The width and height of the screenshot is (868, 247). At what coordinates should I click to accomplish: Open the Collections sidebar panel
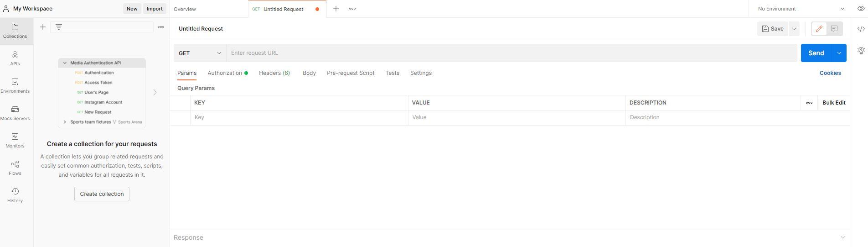pos(15,31)
